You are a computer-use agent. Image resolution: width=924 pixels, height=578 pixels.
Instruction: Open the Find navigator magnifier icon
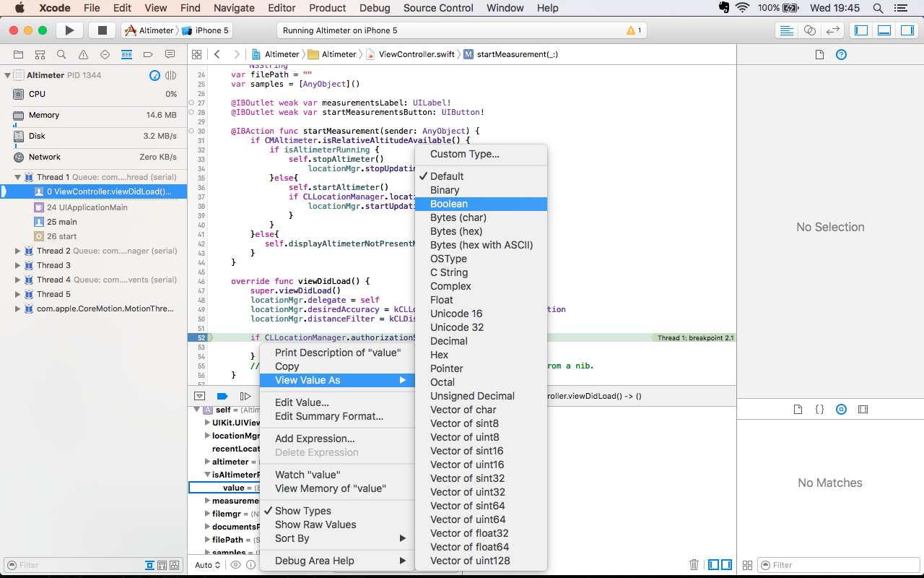coord(62,54)
